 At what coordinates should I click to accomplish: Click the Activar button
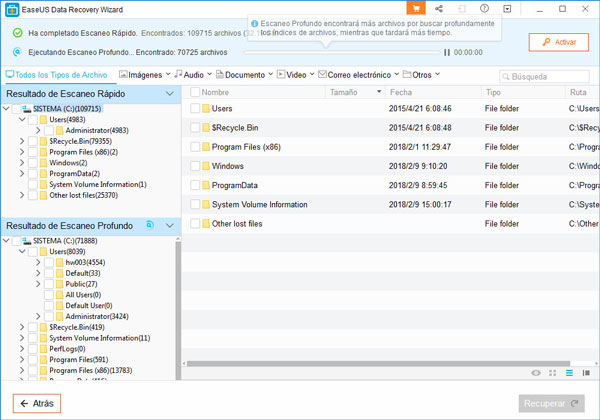(x=559, y=42)
